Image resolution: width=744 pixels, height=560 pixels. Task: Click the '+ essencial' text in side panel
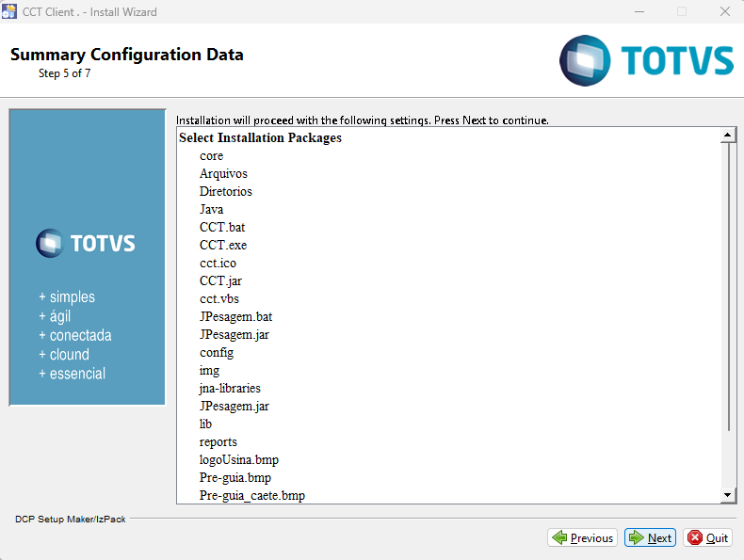(73, 374)
